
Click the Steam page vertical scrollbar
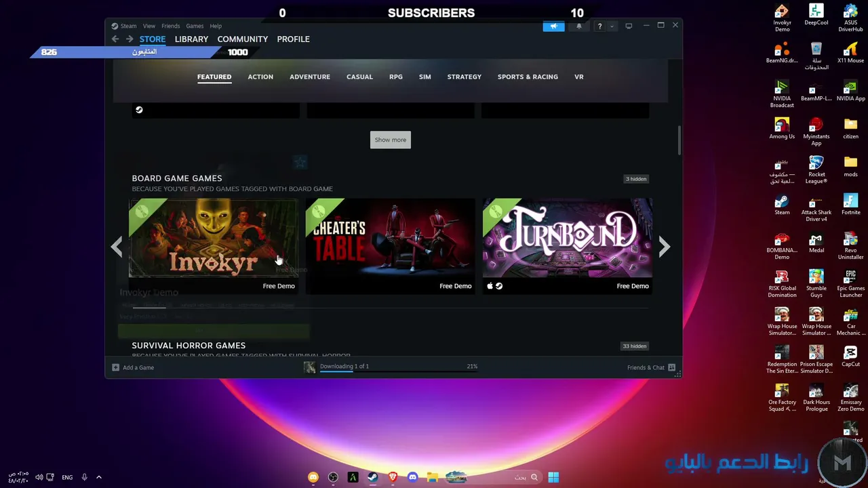(679, 140)
